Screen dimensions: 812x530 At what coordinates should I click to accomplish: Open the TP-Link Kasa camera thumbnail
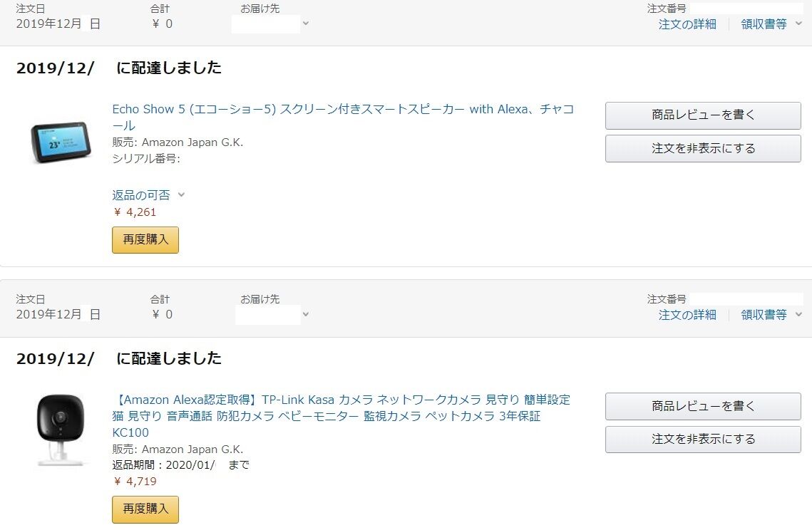tap(61, 430)
